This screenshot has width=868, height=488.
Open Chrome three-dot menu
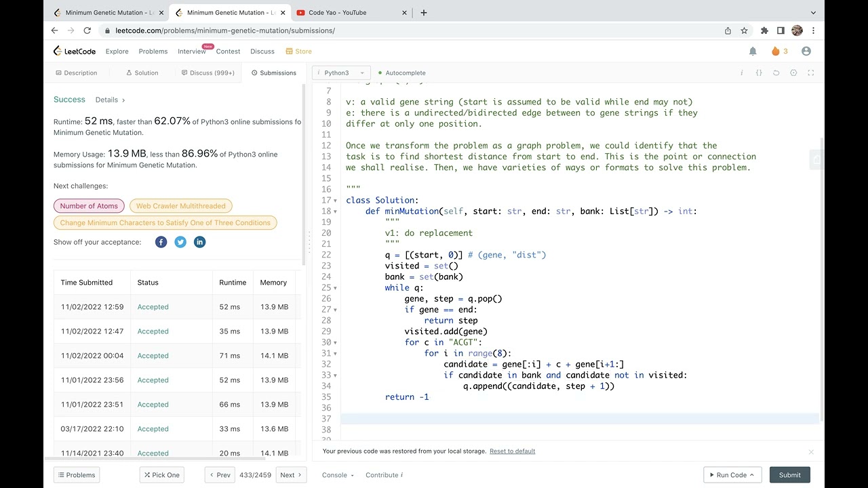tap(813, 30)
